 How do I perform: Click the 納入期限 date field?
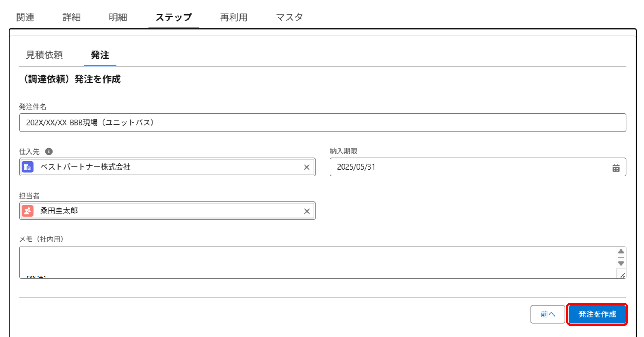tap(478, 167)
